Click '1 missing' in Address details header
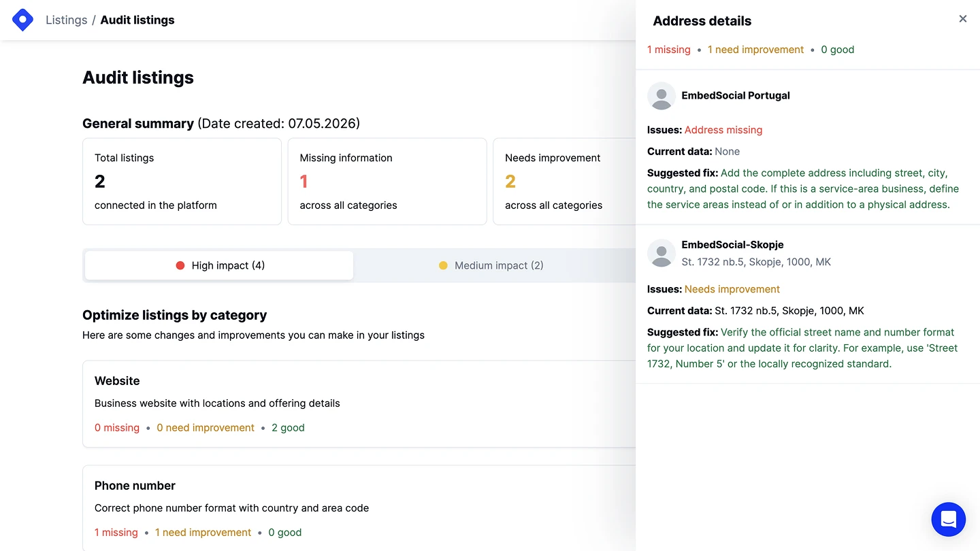The width and height of the screenshot is (980, 551). pos(669,50)
